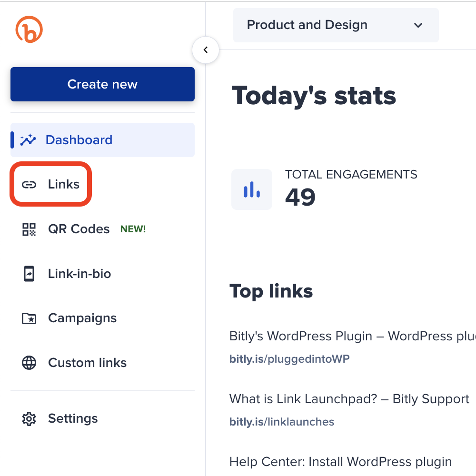
Task: Open What is Link Launchpad link title
Action: tap(349, 399)
